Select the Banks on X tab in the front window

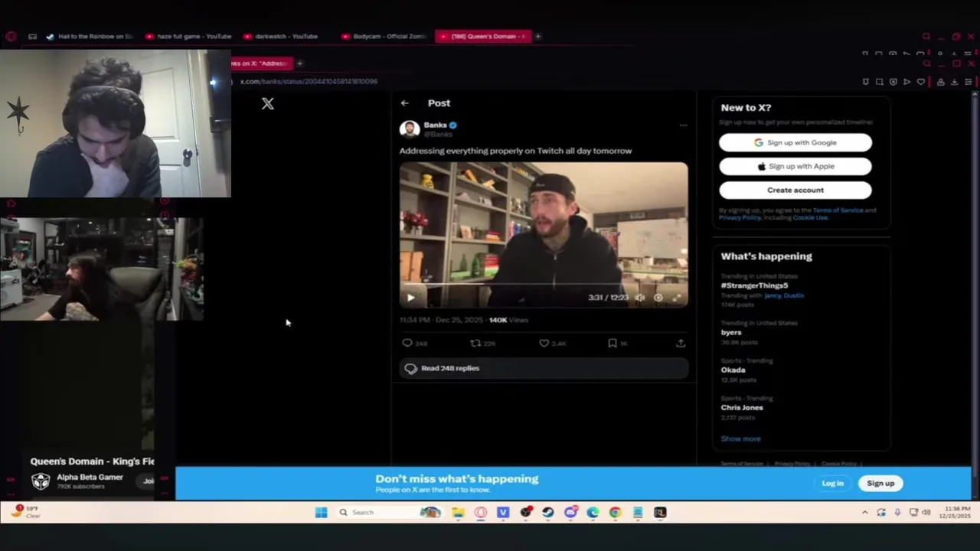coord(261,64)
